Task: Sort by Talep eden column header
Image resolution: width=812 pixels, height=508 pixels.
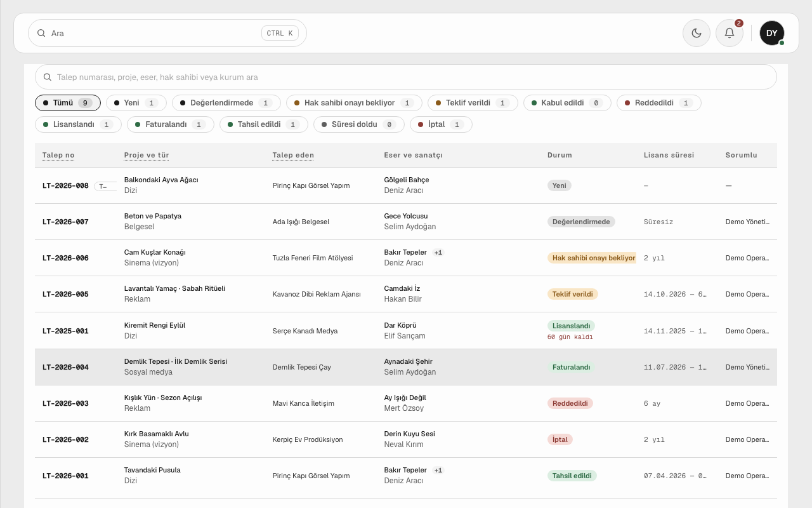Action: point(293,155)
